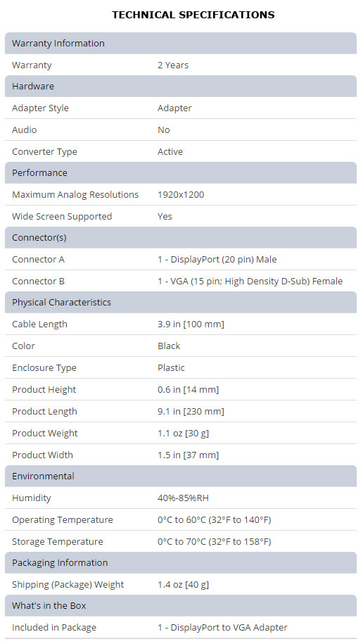Collapse the Performance section header
363x644 pixels.
point(181,172)
